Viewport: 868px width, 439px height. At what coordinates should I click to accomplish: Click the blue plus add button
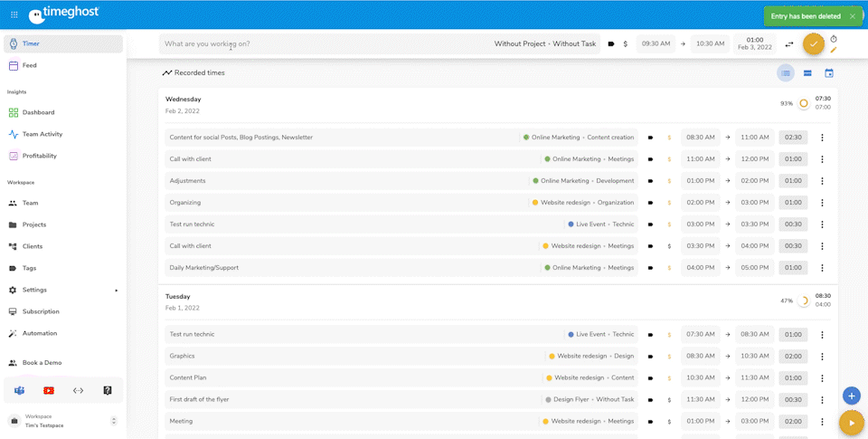tap(851, 396)
